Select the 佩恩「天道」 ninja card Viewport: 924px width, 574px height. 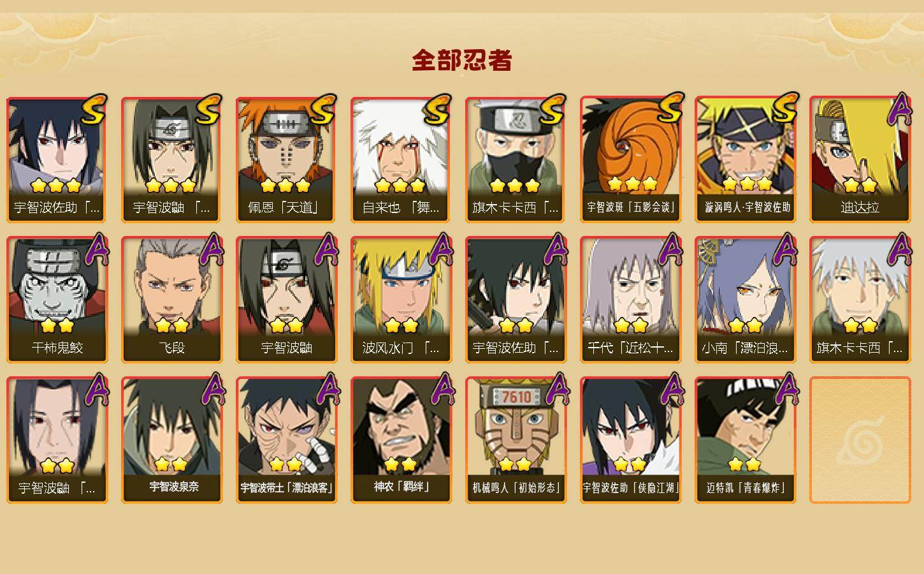[286, 159]
